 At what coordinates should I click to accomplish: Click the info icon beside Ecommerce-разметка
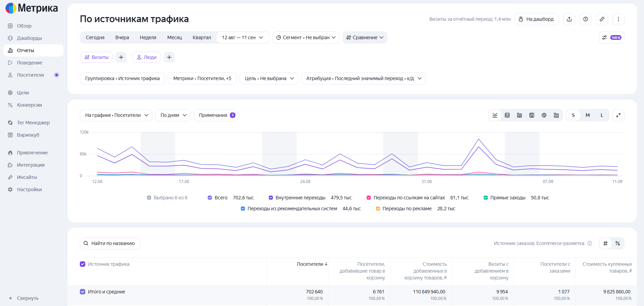pyautogui.click(x=590, y=243)
